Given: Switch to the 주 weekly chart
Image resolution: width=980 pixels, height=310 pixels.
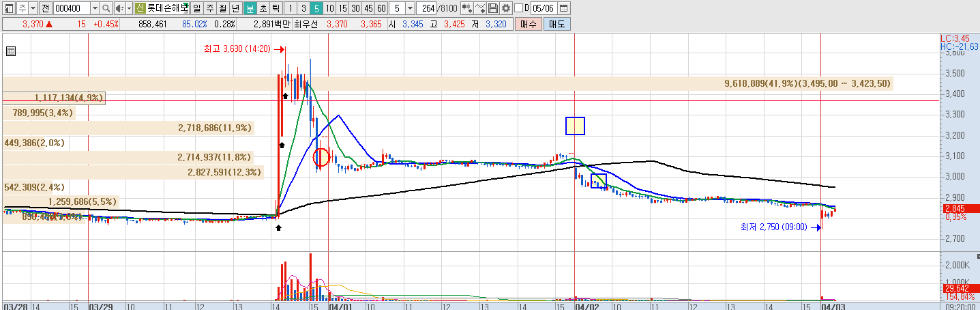Looking at the screenshot, I should point(209,8).
